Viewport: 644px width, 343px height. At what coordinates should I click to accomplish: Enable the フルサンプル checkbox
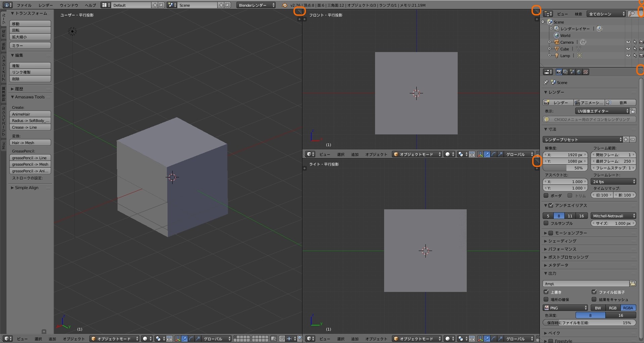[546, 223]
